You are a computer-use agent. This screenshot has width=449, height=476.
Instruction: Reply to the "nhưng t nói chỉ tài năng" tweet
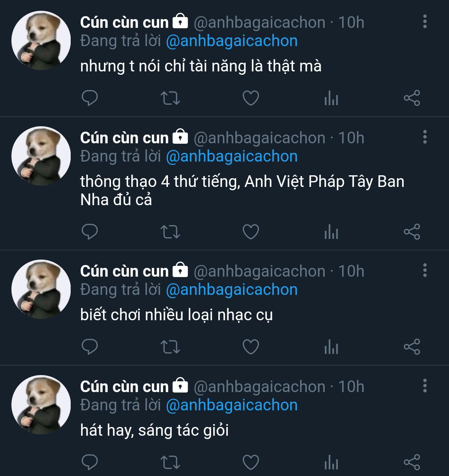[x=89, y=98]
